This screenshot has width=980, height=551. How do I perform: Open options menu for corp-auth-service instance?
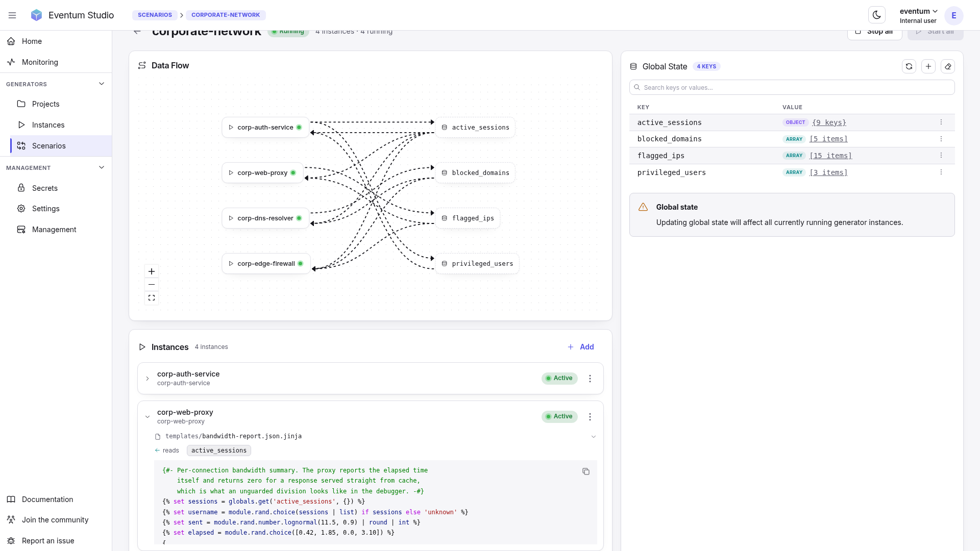click(x=590, y=379)
